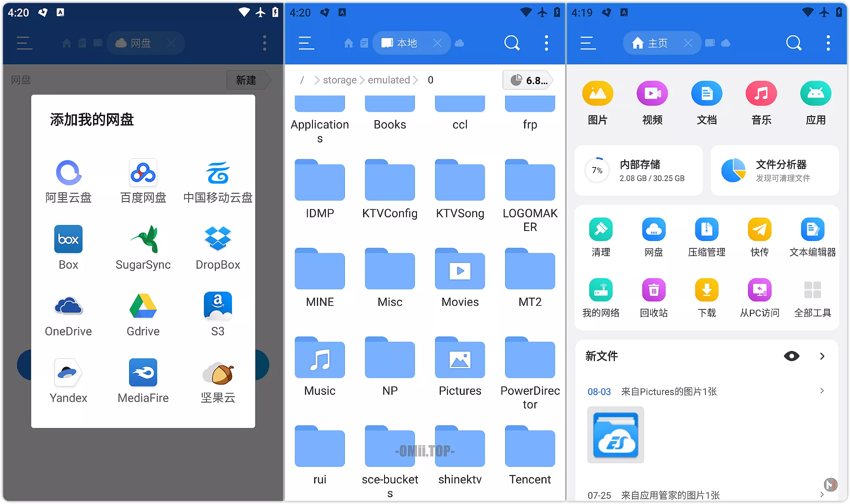Image resolution: width=850 pixels, height=504 pixels.
Task: Jump to home icon beside 本地 tab
Action: click(348, 43)
